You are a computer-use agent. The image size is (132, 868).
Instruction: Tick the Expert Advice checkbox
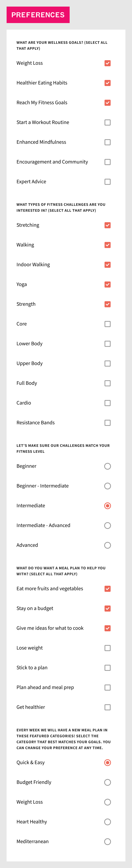pyautogui.click(x=107, y=182)
